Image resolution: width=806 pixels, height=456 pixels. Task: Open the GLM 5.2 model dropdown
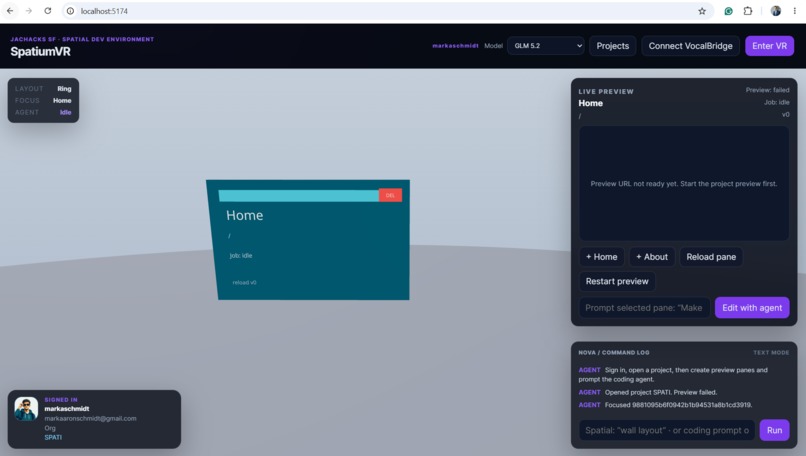pos(546,46)
